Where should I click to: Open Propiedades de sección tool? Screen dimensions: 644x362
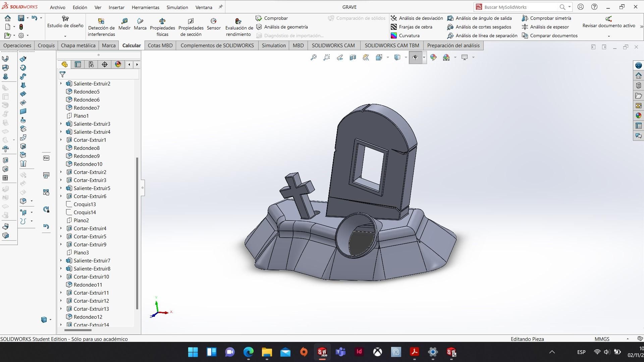[191, 21]
